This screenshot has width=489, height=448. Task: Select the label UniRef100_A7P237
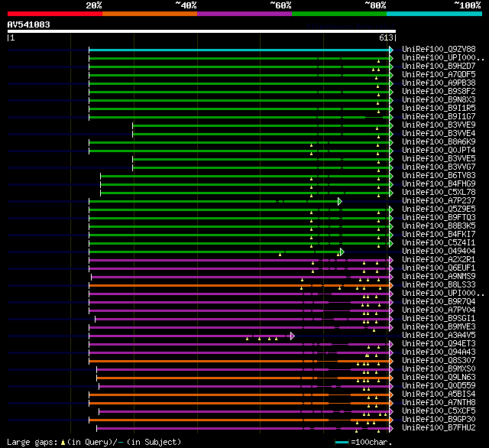point(439,201)
